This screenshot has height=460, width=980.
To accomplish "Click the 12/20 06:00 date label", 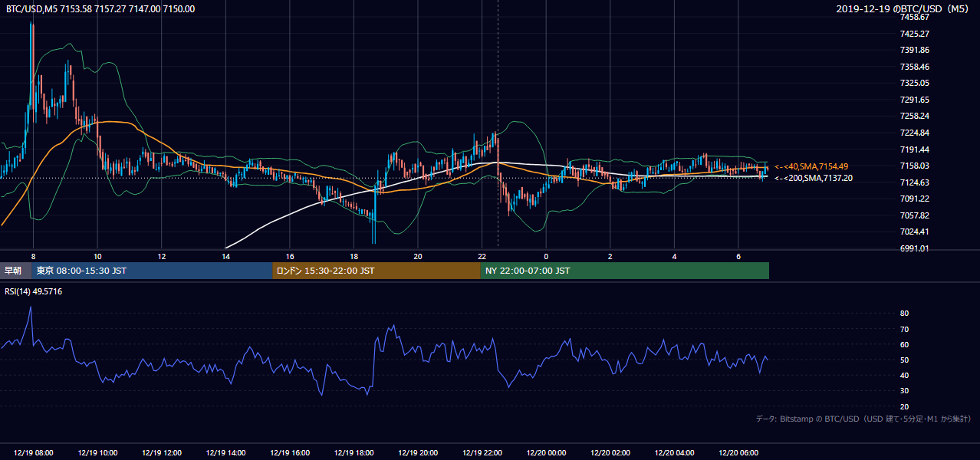I will [738, 453].
